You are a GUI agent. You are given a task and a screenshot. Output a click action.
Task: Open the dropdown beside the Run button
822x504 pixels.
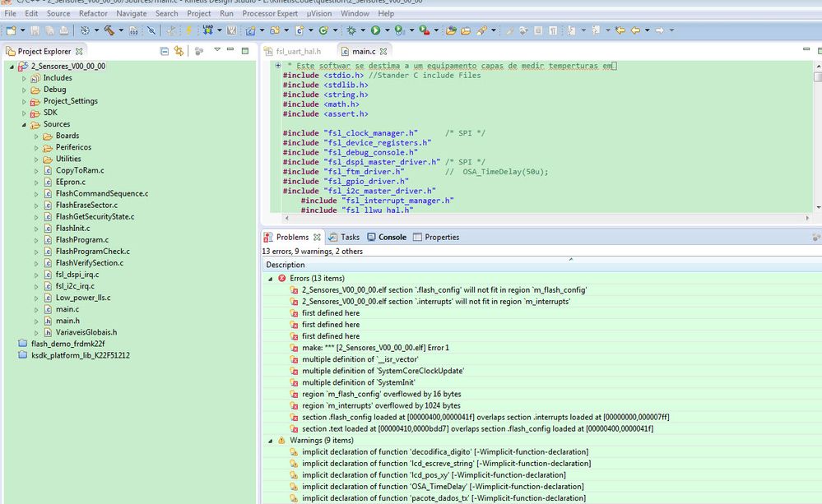[387, 30]
